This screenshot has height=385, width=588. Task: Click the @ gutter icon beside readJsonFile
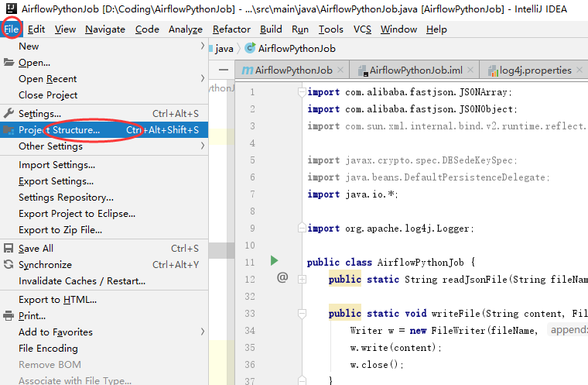pos(282,277)
